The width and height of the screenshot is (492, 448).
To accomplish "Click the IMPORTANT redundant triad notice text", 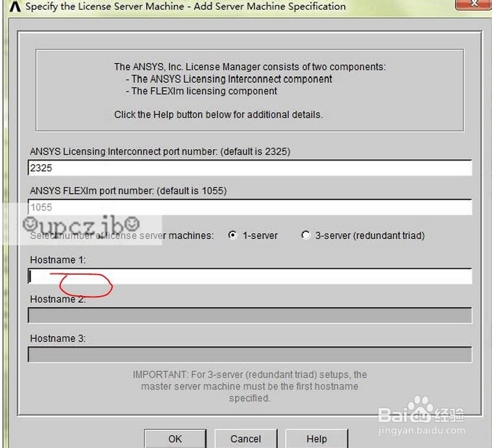I will pyautogui.click(x=250, y=386).
